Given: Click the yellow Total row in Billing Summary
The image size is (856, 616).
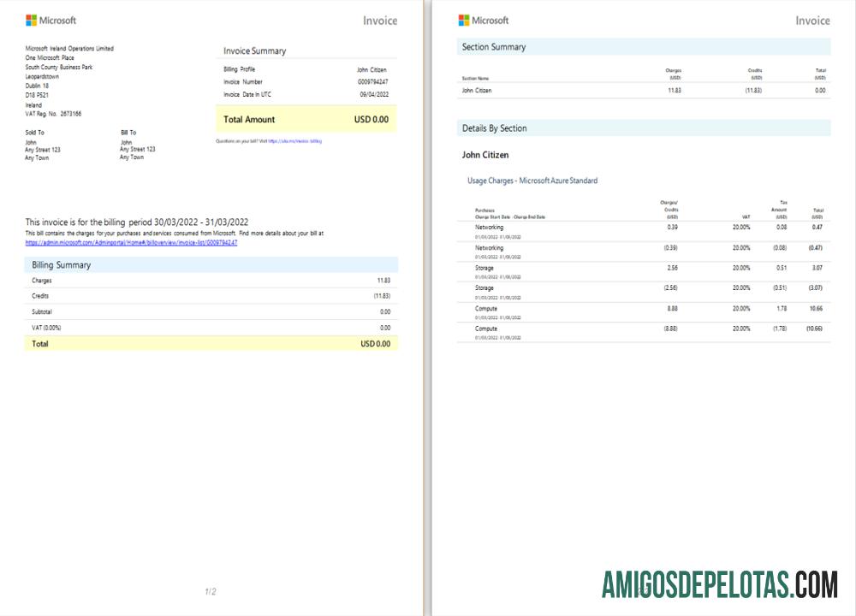Looking at the screenshot, I should pos(211,344).
